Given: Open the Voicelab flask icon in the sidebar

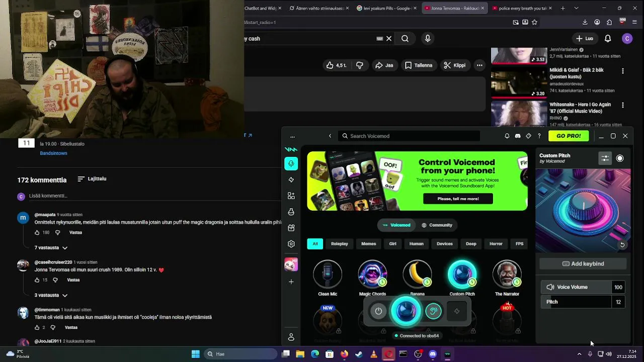Looking at the screenshot, I should (x=291, y=212).
